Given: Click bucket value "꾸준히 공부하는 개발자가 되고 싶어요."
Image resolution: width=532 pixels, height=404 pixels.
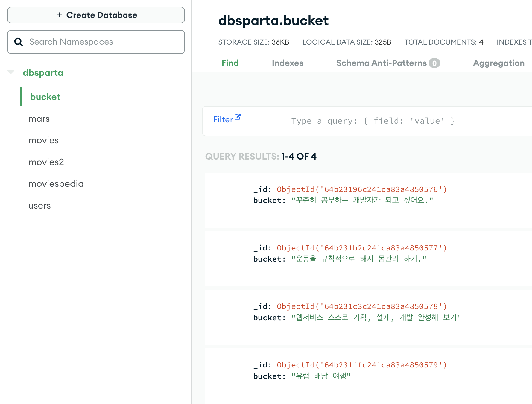Looking at the screenshot, I should (362, 200).
